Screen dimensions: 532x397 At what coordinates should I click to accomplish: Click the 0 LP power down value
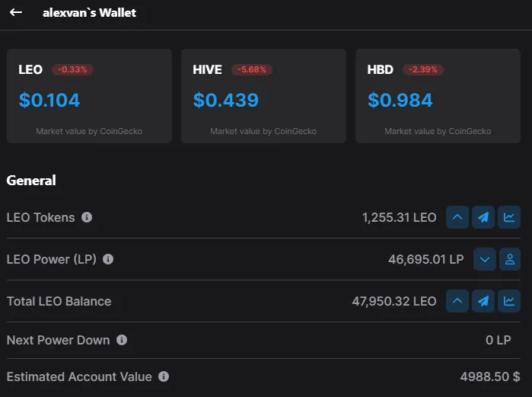click(498, 340)
